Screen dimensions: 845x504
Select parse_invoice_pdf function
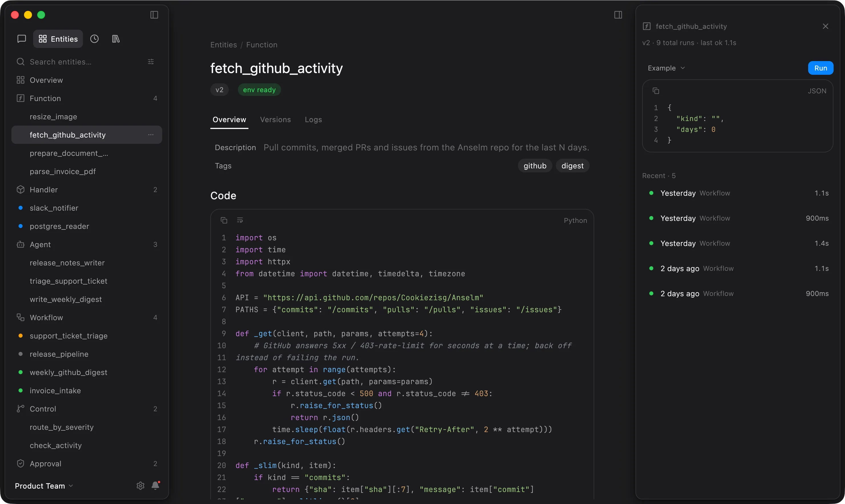[87, 172]
